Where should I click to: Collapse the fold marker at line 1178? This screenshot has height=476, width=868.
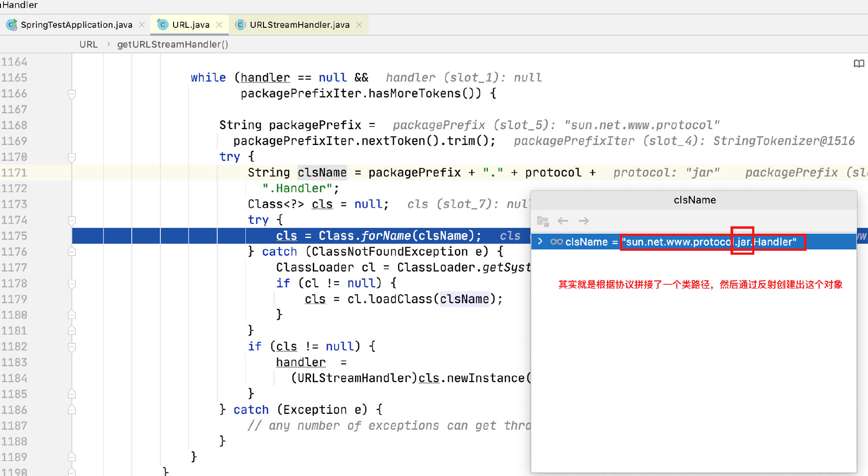tap(72, 283)
